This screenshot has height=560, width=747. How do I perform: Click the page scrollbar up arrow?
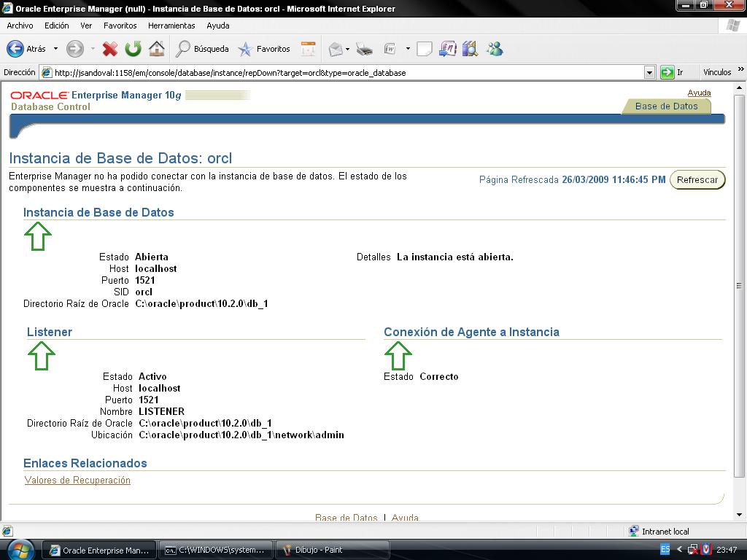pyautogui.click(x=739, y=87)
